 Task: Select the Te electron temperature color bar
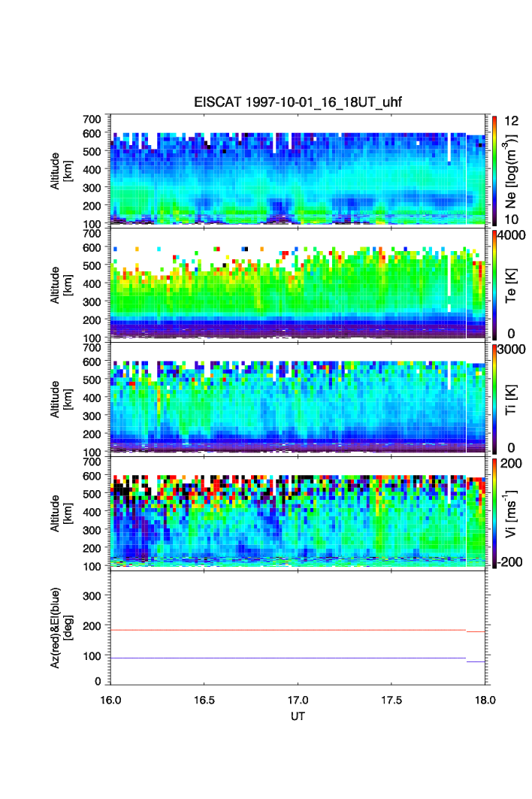494,285
